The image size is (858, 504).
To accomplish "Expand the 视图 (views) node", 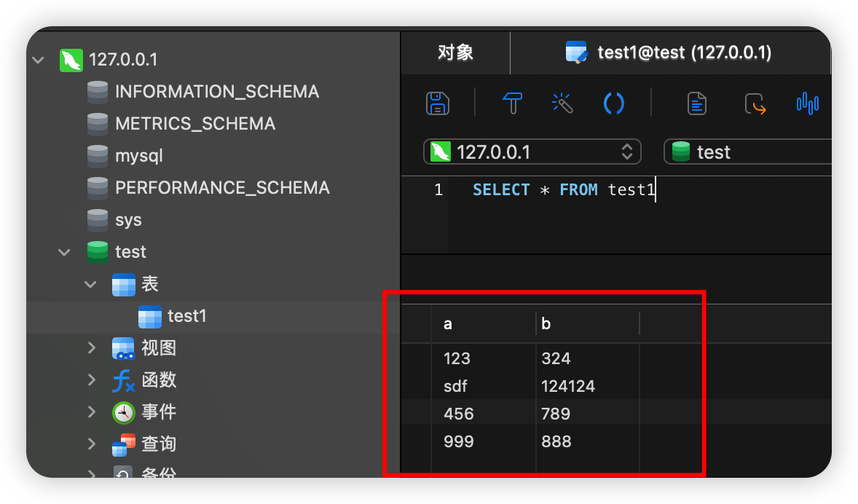I will pyautogui.click(x=91, y=348).
